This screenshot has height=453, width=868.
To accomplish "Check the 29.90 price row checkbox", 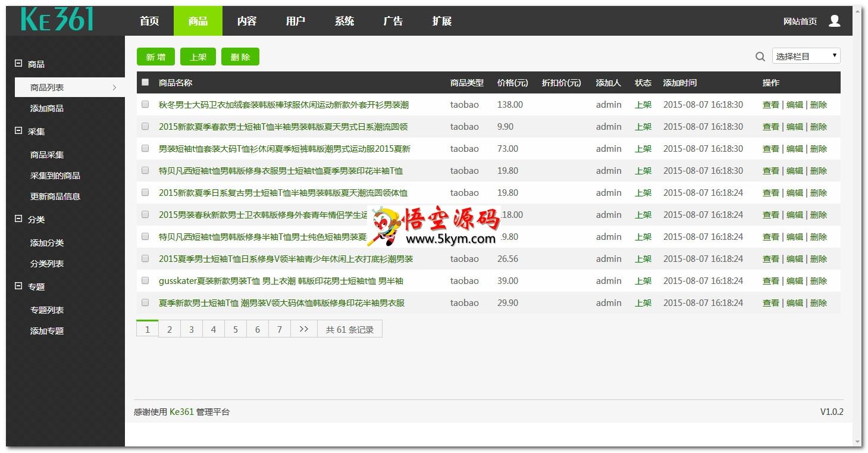I will point(145,302).
